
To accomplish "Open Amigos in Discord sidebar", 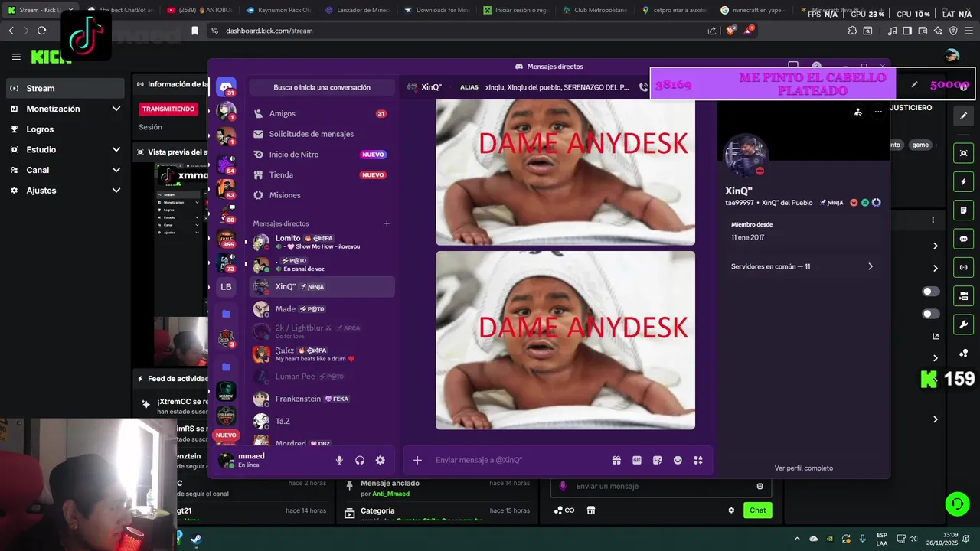I will pos(322,113).
